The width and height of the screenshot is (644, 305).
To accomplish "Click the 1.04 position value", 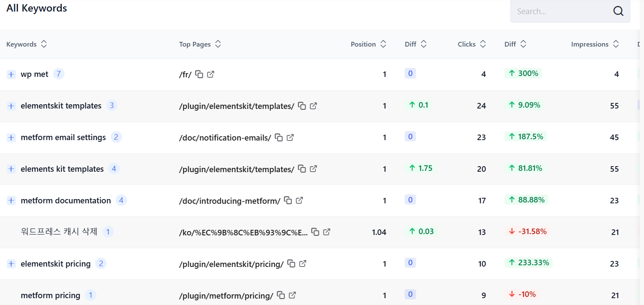I will (x=379, y=232).
